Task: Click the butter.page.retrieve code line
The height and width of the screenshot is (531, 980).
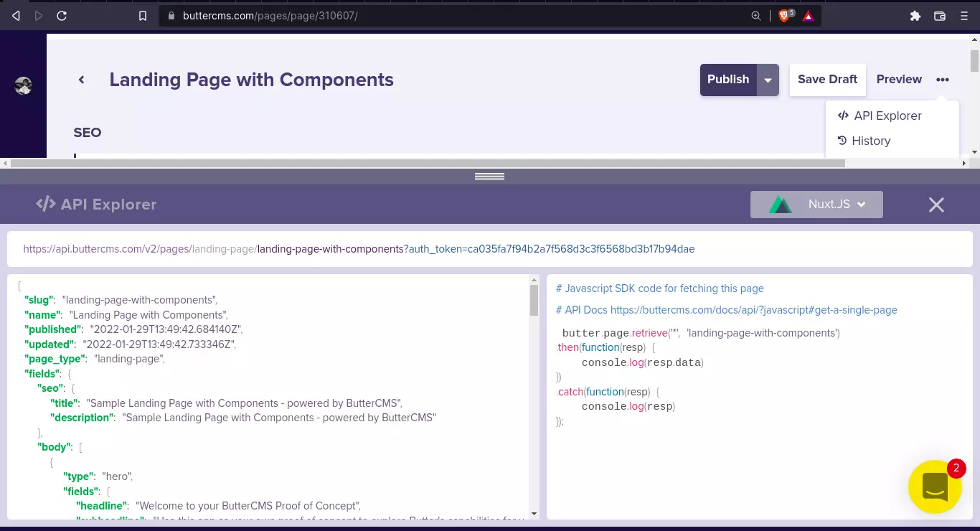Action: 701,333
